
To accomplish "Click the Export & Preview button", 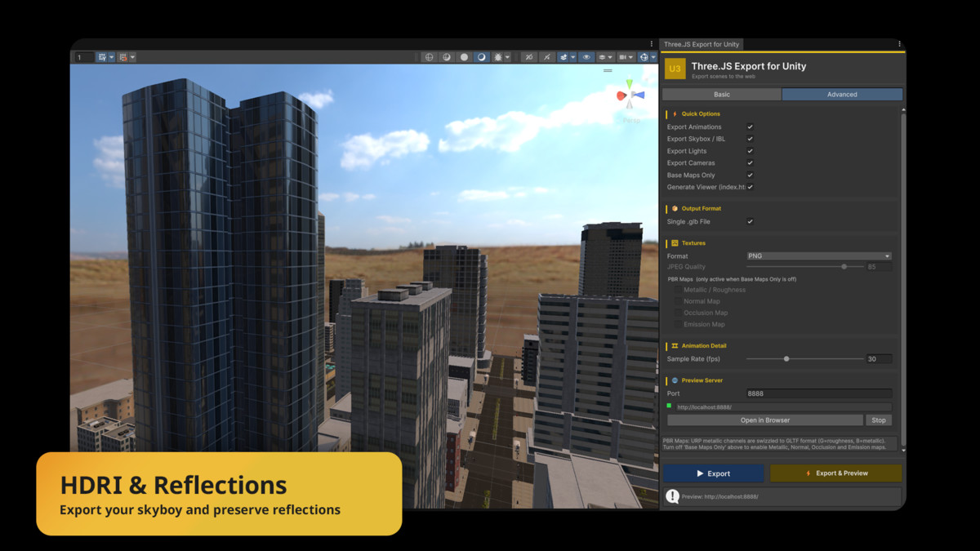I will point(836,473).
